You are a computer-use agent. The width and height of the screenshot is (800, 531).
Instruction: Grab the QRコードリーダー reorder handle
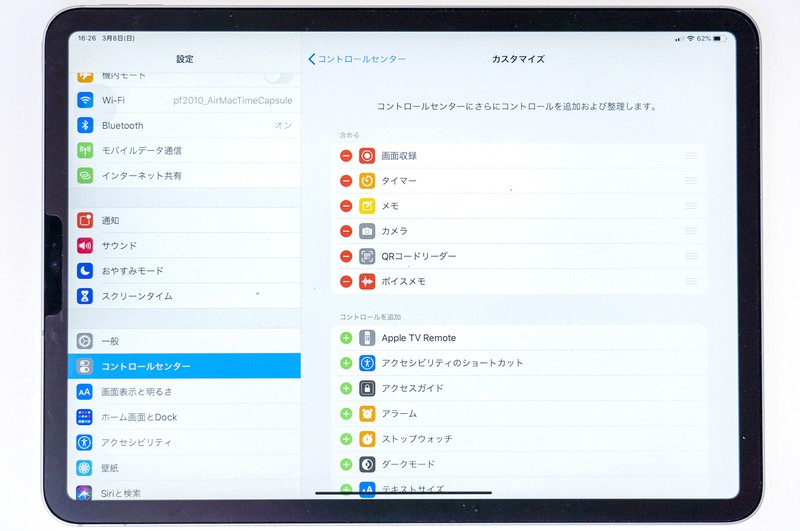691,256
